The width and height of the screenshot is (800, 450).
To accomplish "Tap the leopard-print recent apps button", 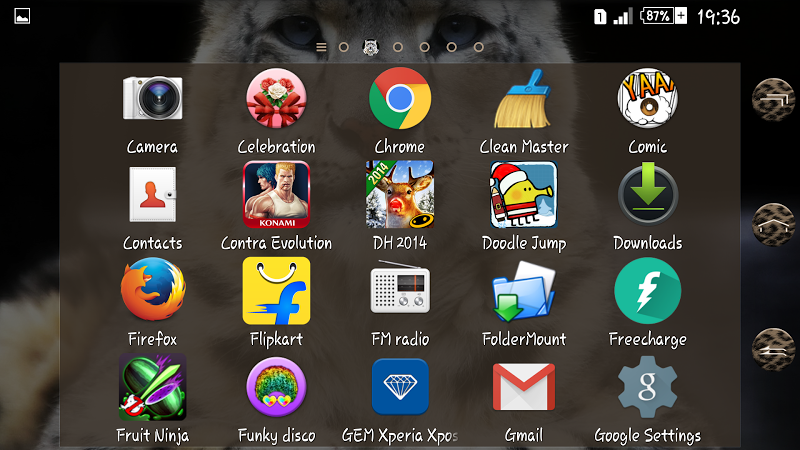I will point(773,99).
